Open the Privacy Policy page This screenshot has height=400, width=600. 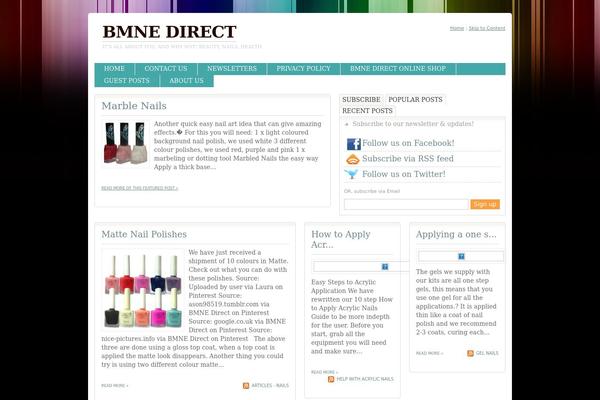click(303, 69)
